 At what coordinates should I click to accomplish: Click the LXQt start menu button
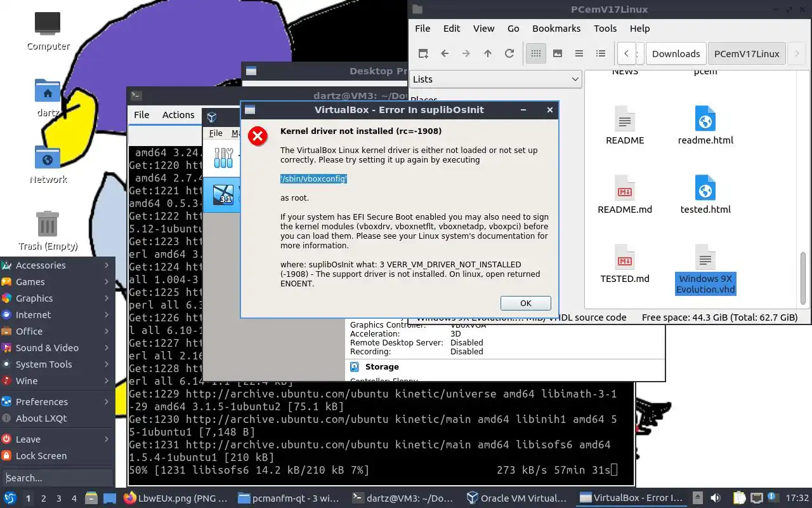(10, 498)
